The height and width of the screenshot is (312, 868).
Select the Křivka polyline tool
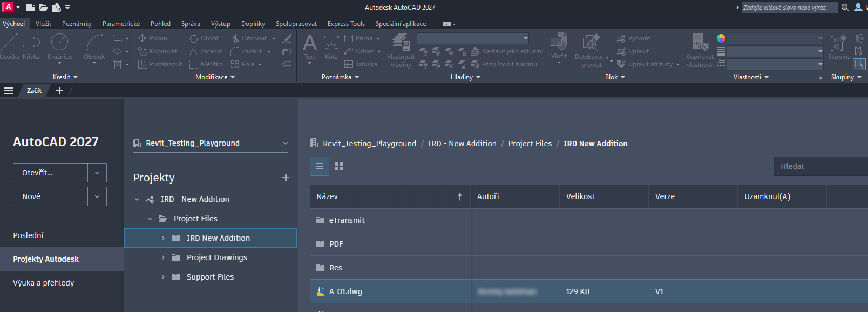31,46
